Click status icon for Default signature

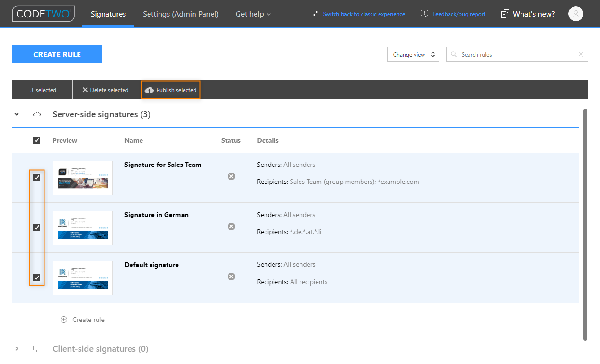pos(231,276)
